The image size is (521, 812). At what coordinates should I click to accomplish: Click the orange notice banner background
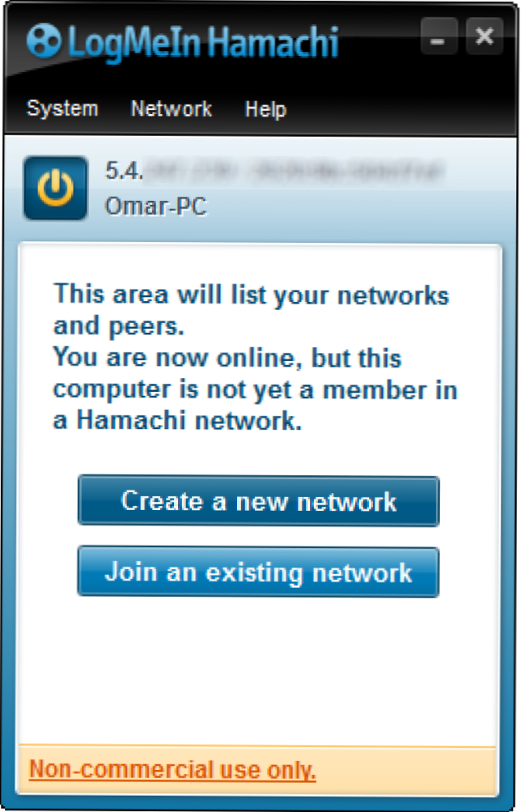click(x=404, y=770)
